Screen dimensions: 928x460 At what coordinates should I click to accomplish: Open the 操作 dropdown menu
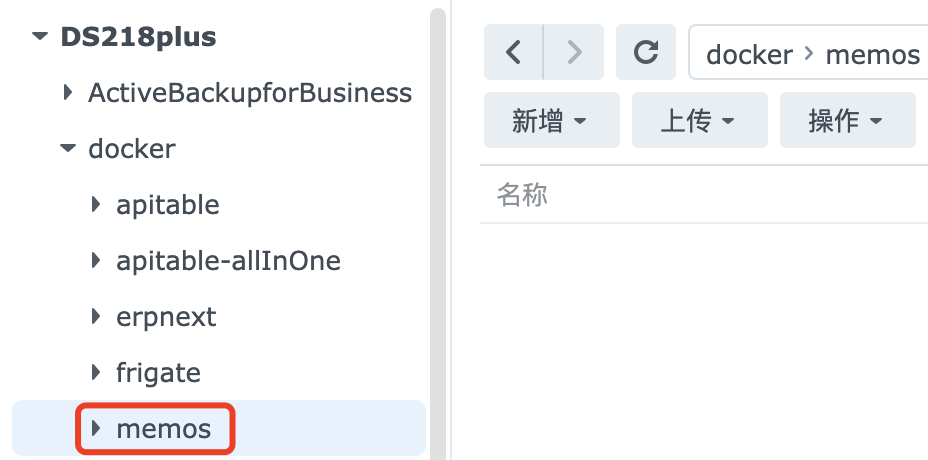pyautogui.click(x=846, y=121)
